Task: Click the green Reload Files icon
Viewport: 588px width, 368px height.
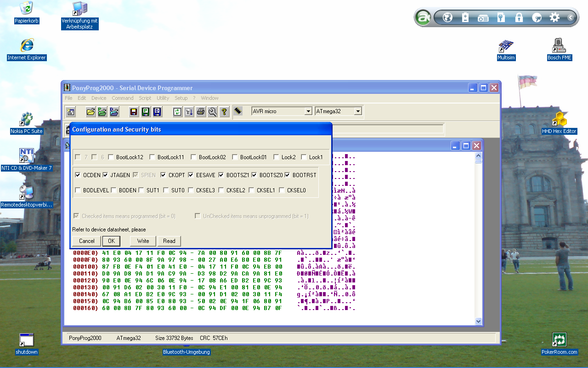Action: click(x=177, y=111)
